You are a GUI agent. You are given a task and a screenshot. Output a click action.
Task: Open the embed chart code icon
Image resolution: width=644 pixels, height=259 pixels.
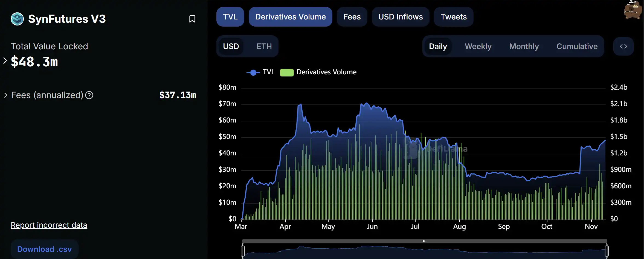623,46
